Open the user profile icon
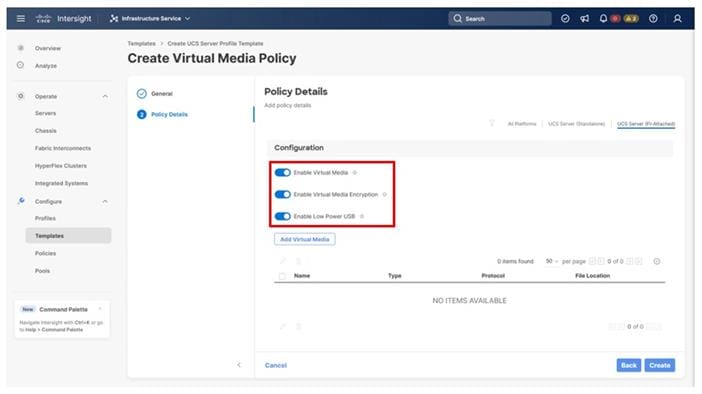 pyautogui.click(x=677, y=18)
